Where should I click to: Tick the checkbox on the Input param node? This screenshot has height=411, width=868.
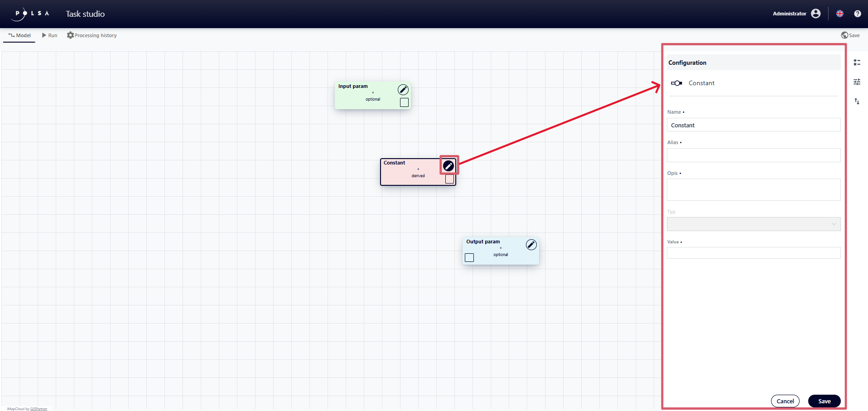(404, 102)
